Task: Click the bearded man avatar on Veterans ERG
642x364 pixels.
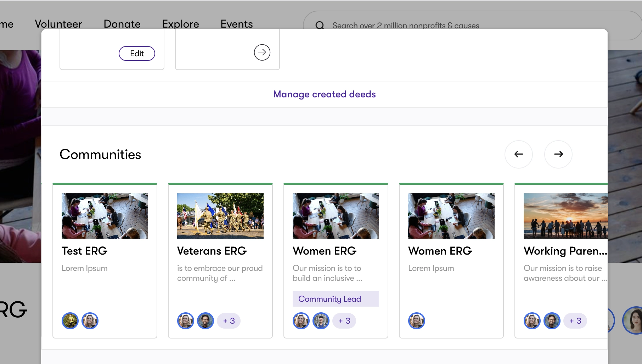Action: [205, 321]
